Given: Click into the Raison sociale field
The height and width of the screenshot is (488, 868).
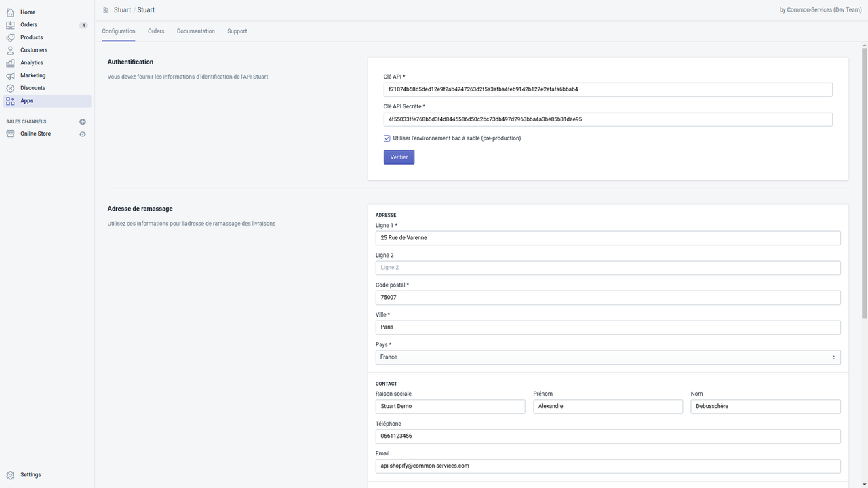Looking at the screenshot, I should pyautogui.click(x=450, y=407).
